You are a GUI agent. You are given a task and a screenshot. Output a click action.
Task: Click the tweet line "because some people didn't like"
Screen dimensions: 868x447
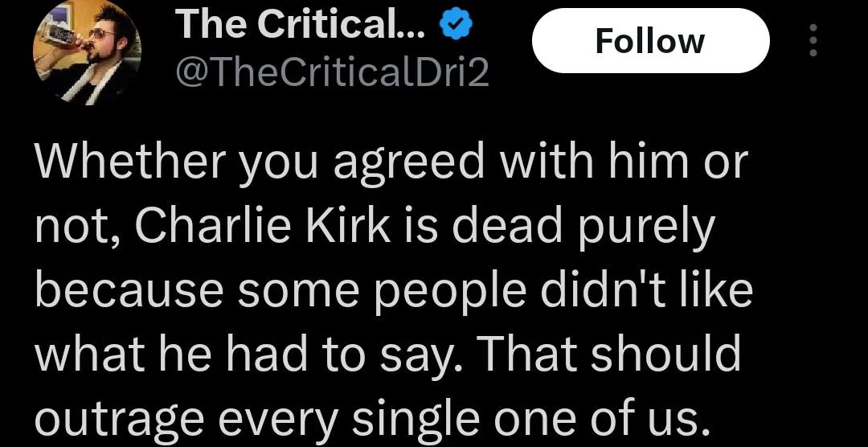pos(394,291)
